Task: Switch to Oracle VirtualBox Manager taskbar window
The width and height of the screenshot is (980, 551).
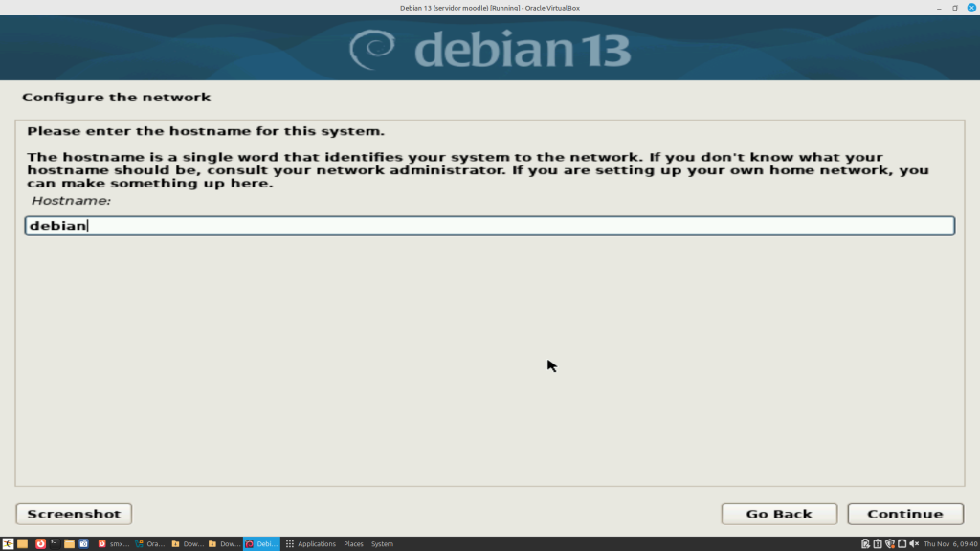Action: tap(150, 543)
